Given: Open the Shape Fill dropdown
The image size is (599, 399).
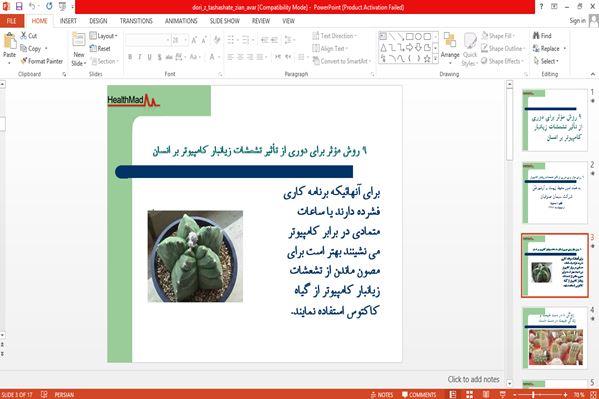Looking at the screenshot, I should coord(498,36).
